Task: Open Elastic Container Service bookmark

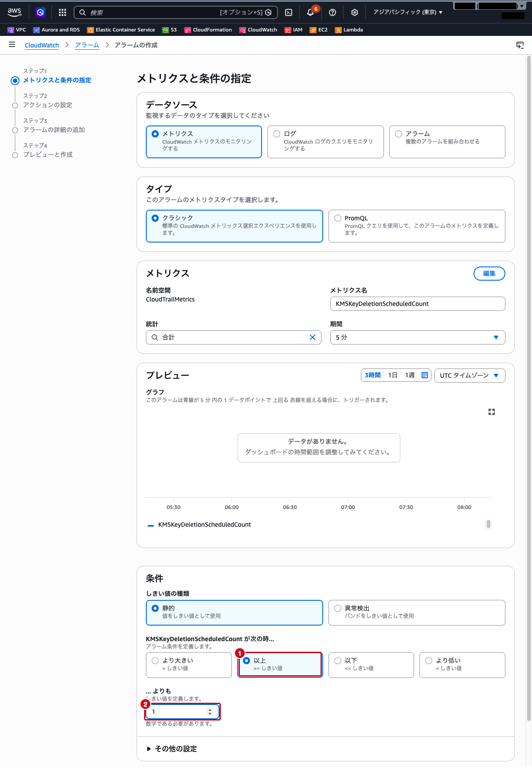Action: click(x=121, y=30)
